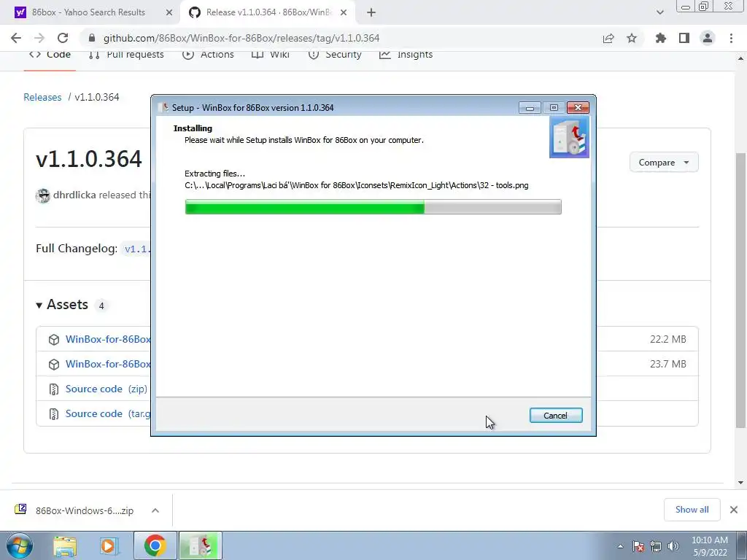The width and height of the screenshot is (747, 560).
Task: Open Action Center flag icon
Action: coord(638,546)
